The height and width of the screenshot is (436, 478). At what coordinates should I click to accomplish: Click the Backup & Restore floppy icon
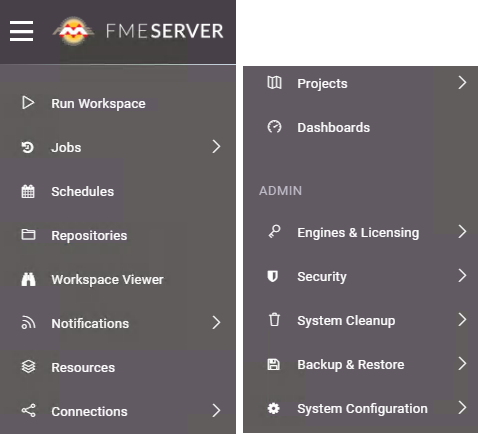tap(274, 364)
